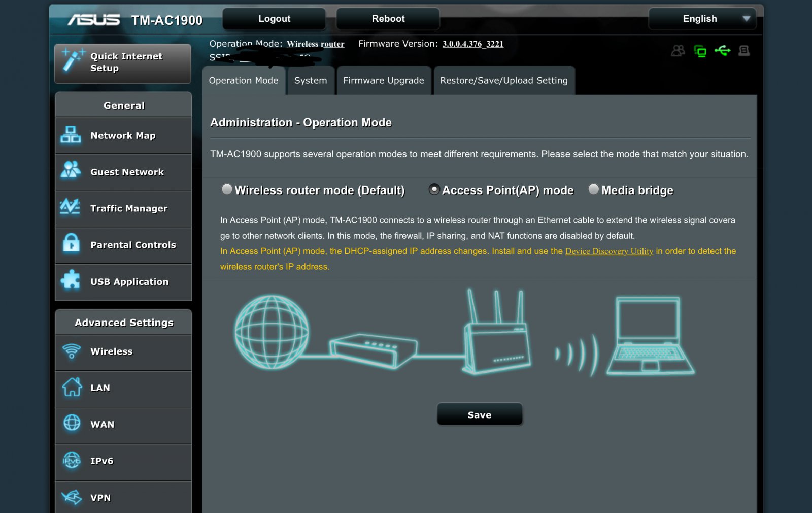Switch to the Firmware Upgrade tab
Viewport: 812px width, 513px height.
[383, 81]
